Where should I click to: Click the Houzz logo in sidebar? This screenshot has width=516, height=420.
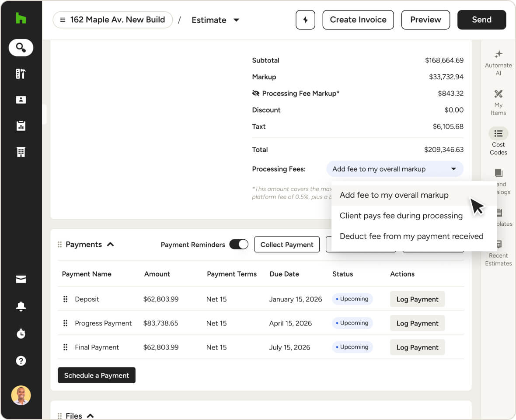(x=21, y=18)
